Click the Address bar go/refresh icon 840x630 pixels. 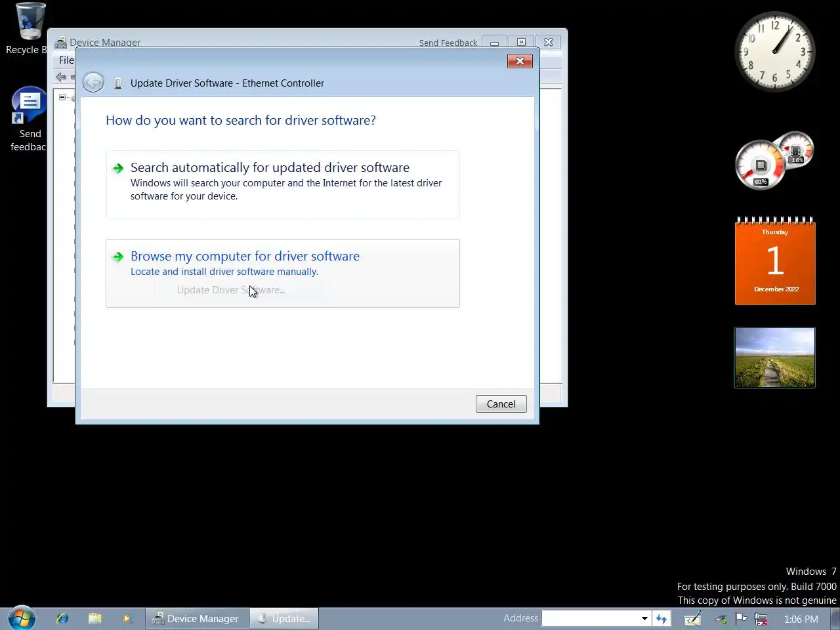661,618
